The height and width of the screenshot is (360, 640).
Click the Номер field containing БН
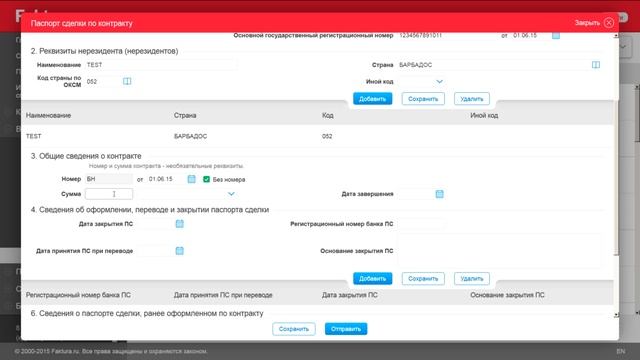pos(109,179)
